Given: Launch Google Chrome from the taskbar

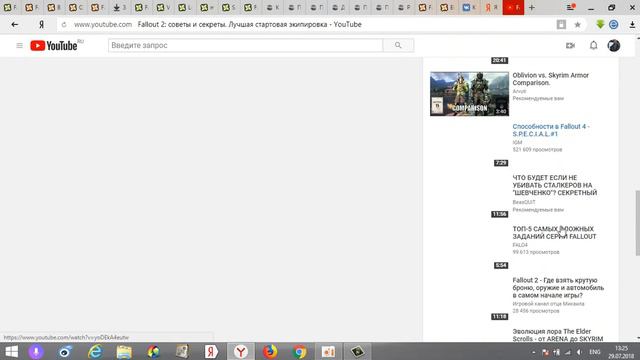Looking at the screenshot, I should [x=299, y=352].
